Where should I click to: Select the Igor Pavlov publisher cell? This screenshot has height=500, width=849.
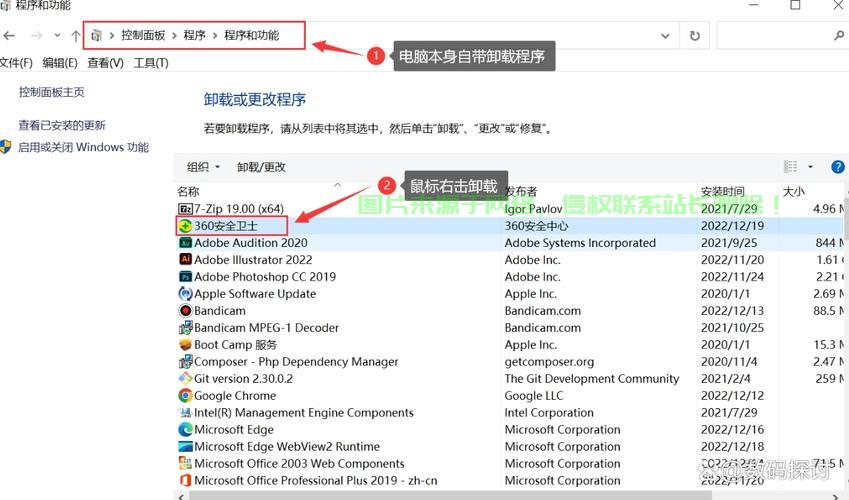pyautogui.click(x=533, y=209)
